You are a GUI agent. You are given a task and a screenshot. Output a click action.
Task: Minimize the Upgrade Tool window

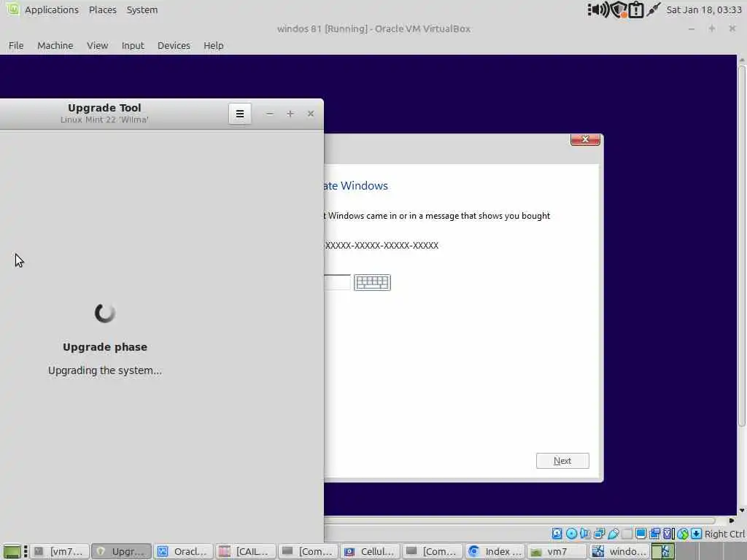click(270, 114)
